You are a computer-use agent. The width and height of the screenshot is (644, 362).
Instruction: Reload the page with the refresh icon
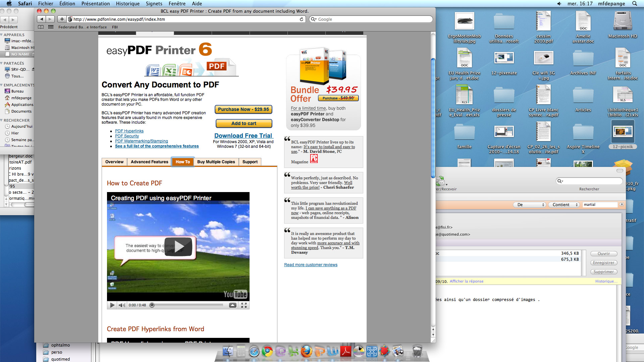pyautogui.click(x=302, y=19)
